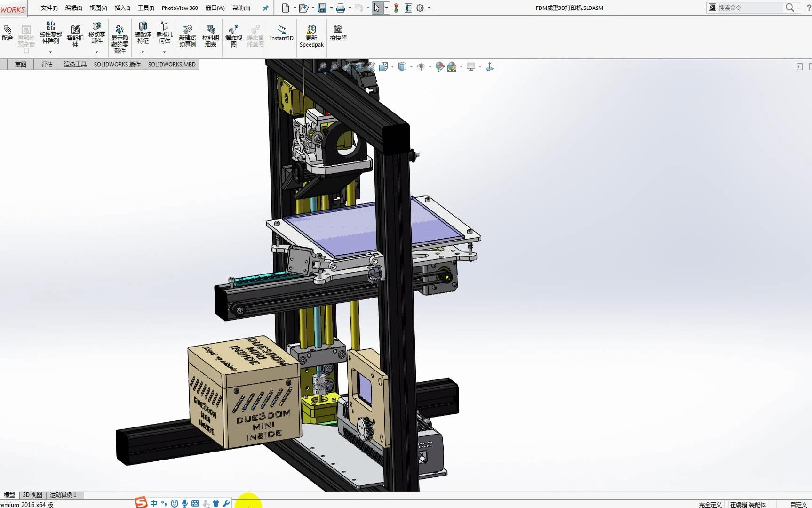Switch to 草图 tab

pos(20,65)
